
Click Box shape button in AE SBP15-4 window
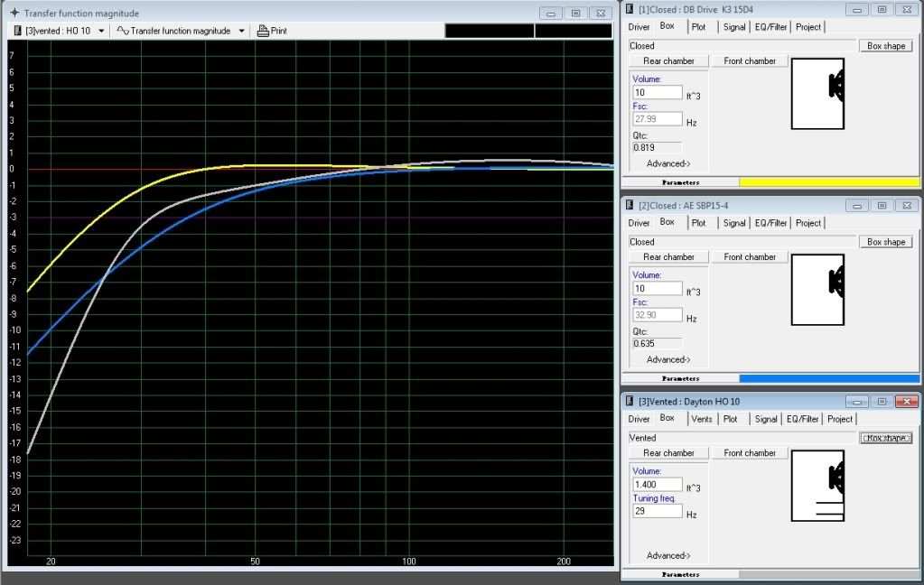pyautogui.click(x=886, y=242)
